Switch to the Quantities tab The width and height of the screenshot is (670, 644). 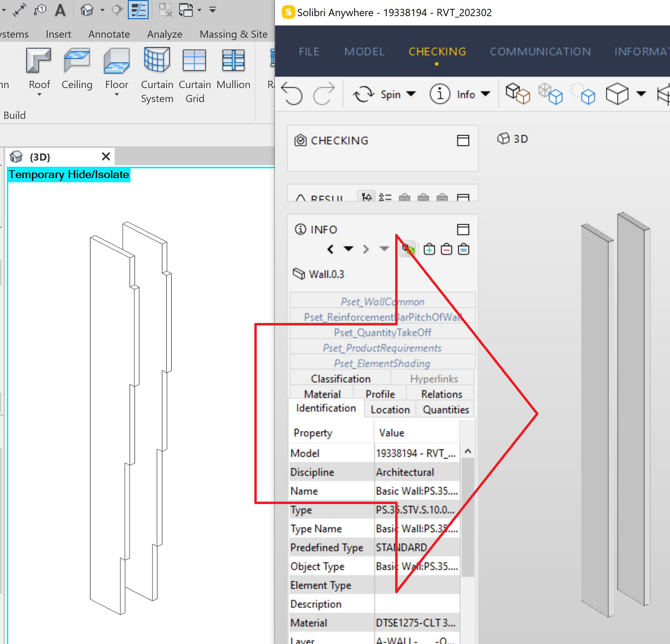tap(445, 409)
